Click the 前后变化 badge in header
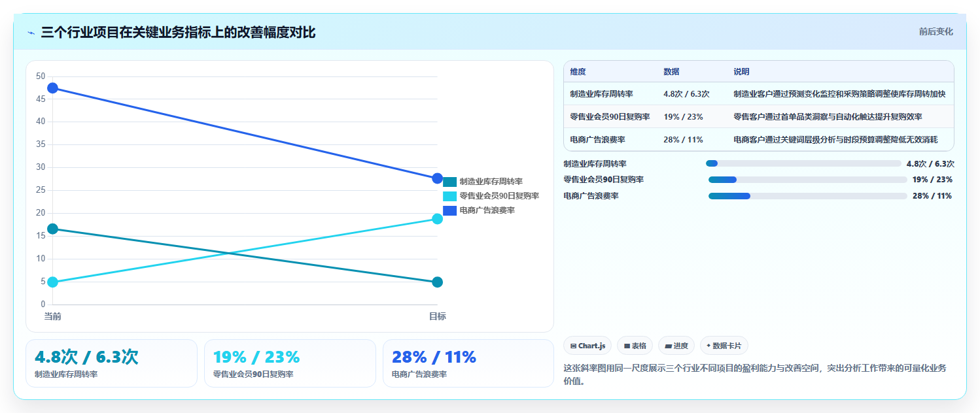 pyautogui.click(x=936, y=31)
